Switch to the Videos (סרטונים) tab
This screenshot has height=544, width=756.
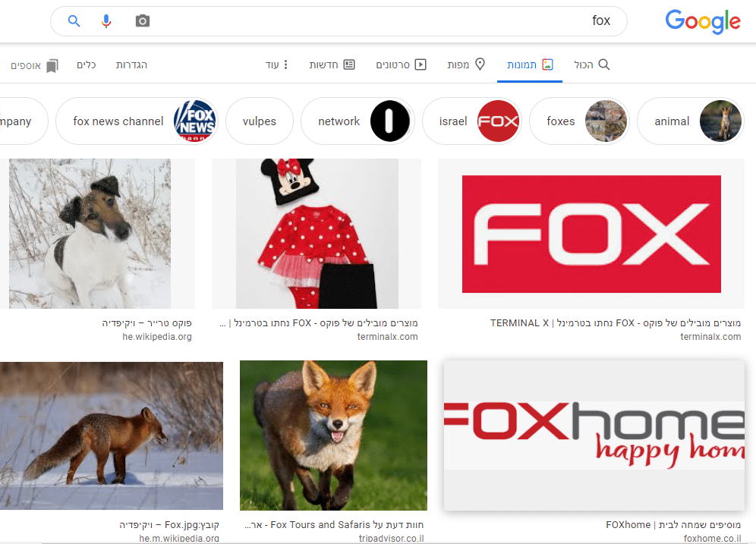click(x=401, y=65)
